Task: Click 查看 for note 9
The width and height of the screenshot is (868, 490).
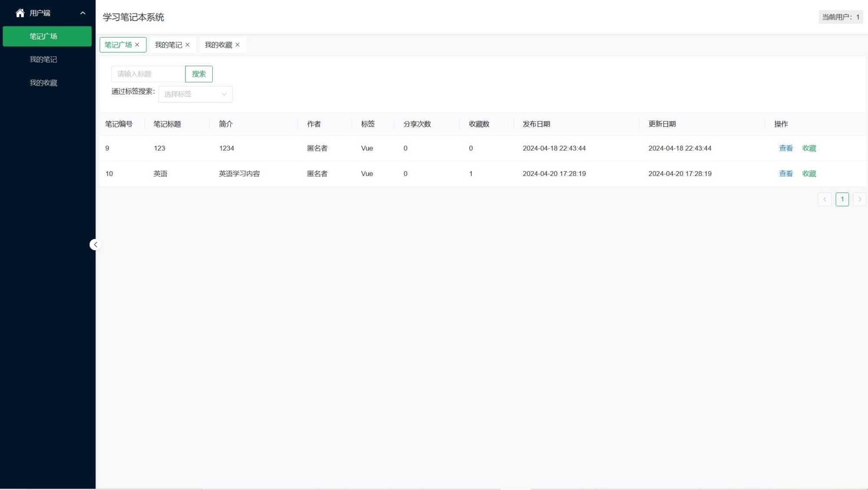Action: point(786,148)
